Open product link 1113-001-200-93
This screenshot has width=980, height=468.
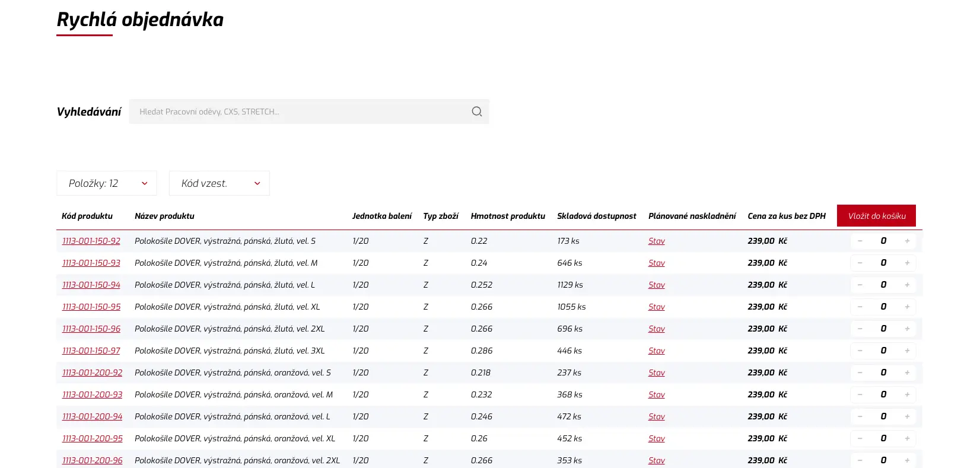[93, 394]
